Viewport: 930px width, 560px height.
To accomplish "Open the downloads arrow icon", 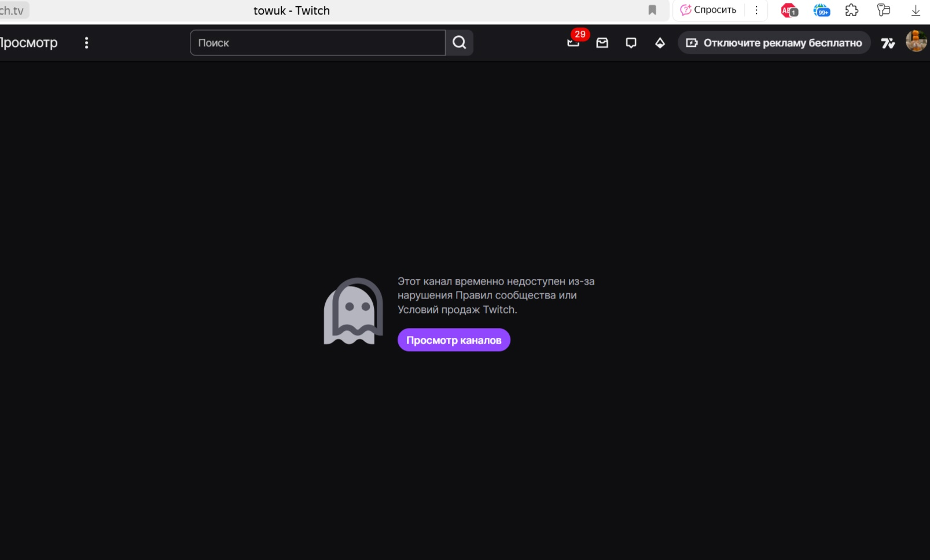I will click(x=916, y=10).
